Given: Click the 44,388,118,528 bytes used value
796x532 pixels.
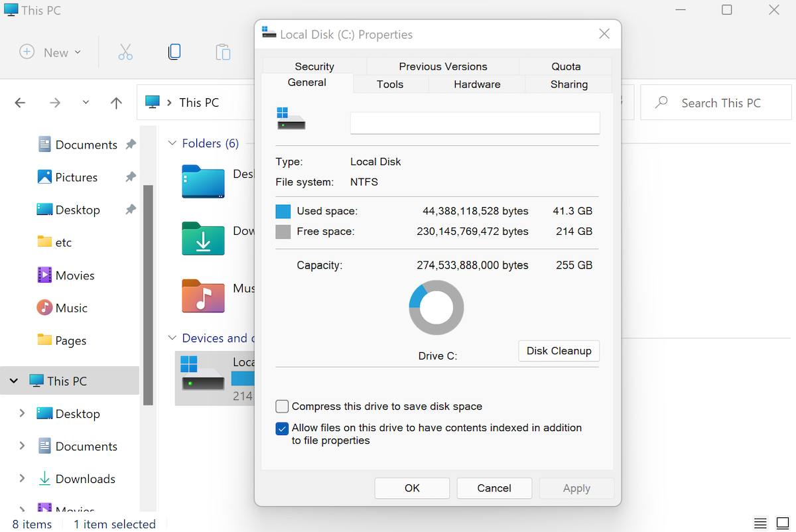Looking at the screenshot, I should (x=476, y=212).
